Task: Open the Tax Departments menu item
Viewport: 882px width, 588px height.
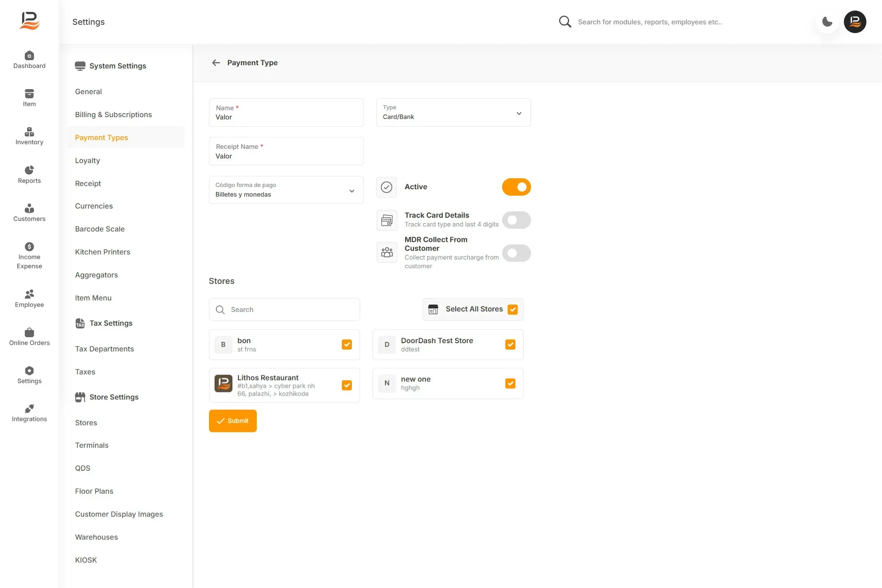Action: point(104,349)
